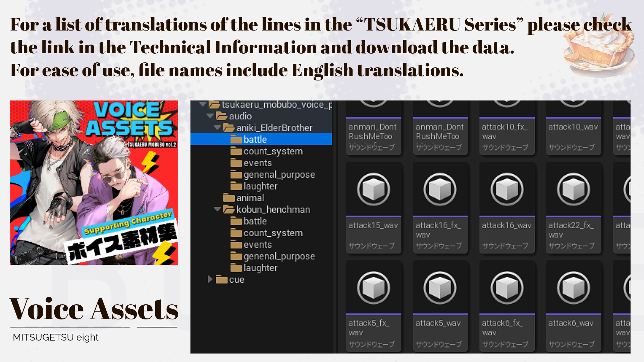
Task: Click the attack10_fx_wav asset label
Action: (x=505, y=131)
